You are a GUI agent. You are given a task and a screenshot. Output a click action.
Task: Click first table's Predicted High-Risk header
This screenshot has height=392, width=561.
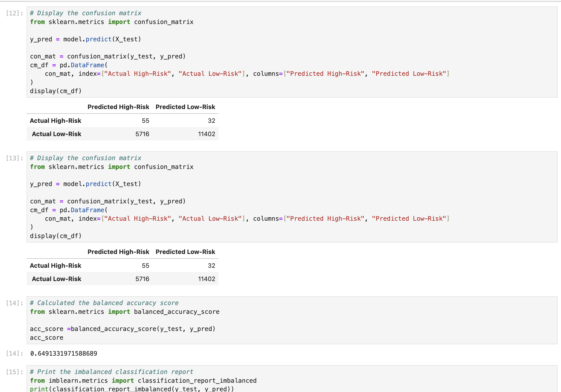click(118, 107)
